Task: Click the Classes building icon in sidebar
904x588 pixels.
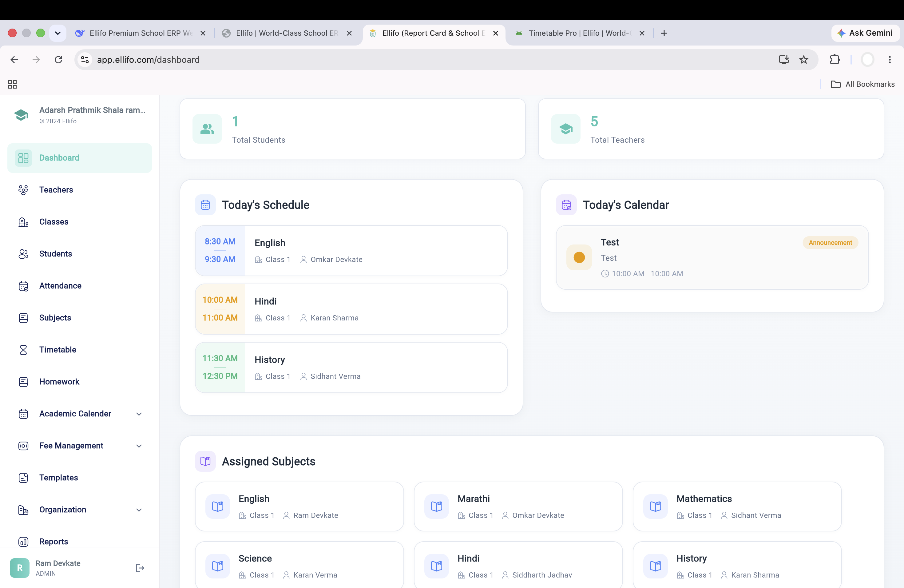Action: click(23, 222)
